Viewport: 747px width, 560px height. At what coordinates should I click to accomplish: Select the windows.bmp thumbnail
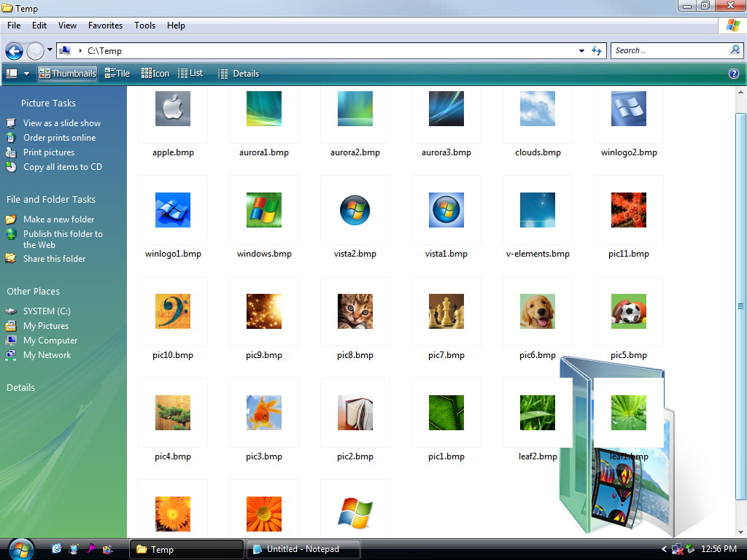264,210
